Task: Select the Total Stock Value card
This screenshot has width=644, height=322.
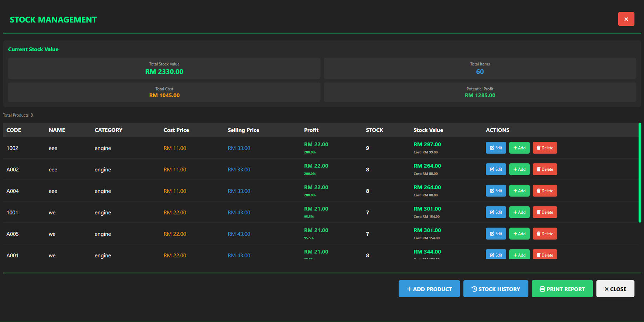Action: pyautogui.click(x=164, y=68)
